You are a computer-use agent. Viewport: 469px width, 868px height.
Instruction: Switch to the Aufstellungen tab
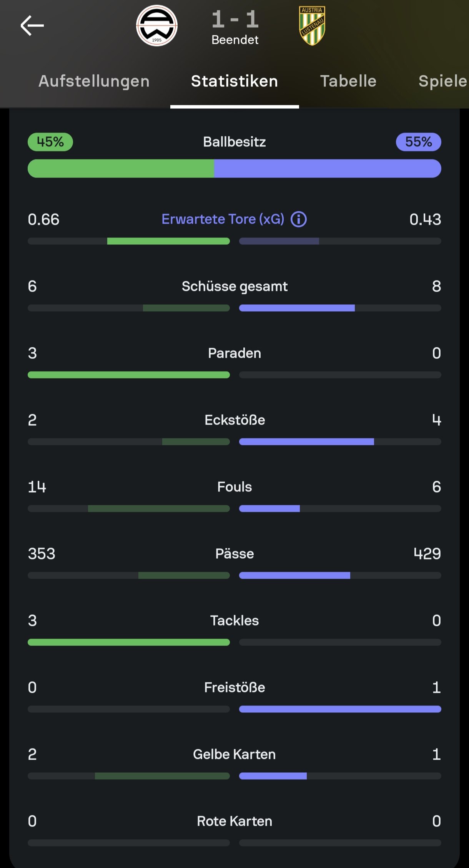pos(94,81)
